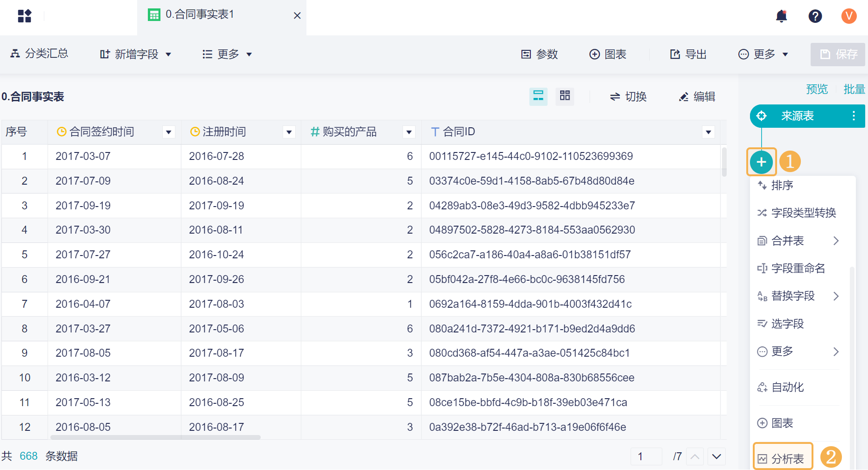Click the 合同ID text type icon
The height and width of the screenshot is (470, 868).
[435, 132]
